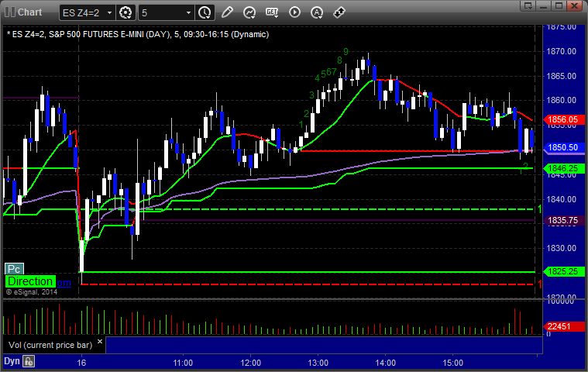Click the 1835.75 price marker
This screenshot has height=372, width=588.
tap(564, 221)
